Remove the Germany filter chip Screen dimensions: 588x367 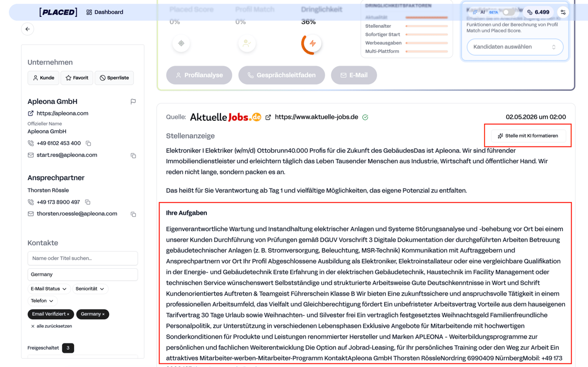click(x=103, y=314)
